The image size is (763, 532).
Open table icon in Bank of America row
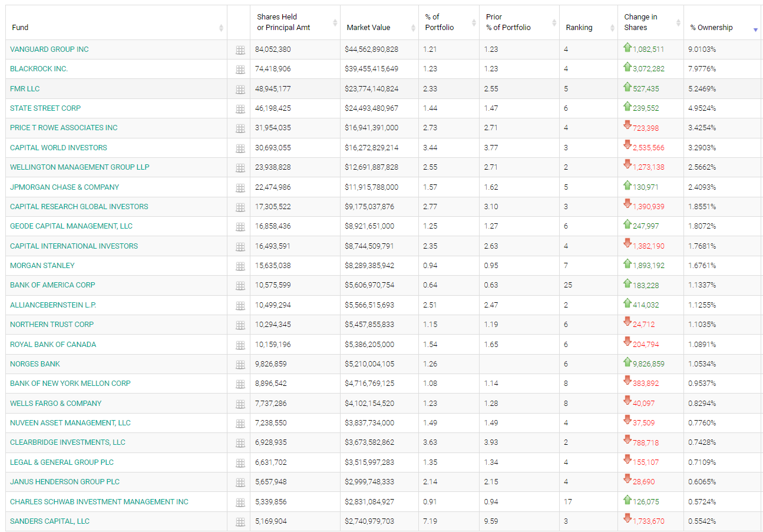pyautogui.click(x=240, y=286)
